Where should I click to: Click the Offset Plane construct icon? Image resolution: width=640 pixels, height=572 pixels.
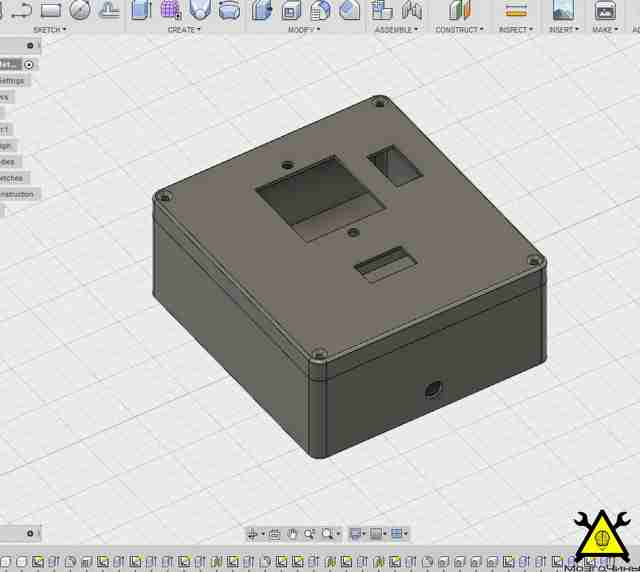460,10
